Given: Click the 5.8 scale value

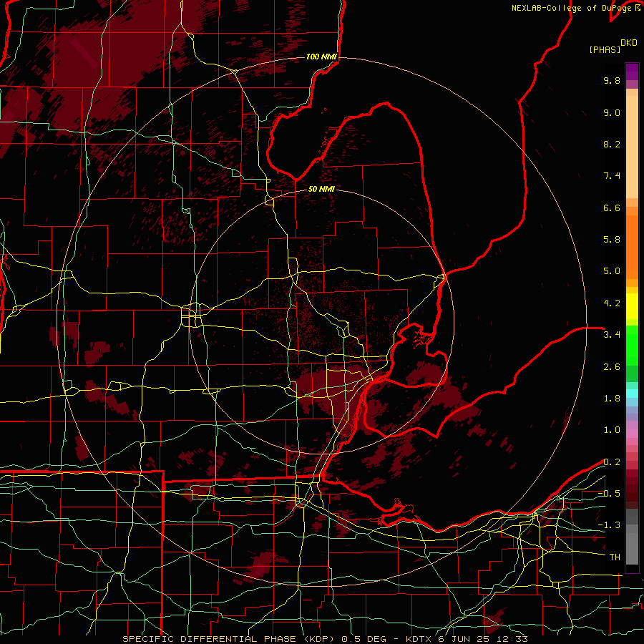Looking at the screenshot, I should click(x=612, y=240).
